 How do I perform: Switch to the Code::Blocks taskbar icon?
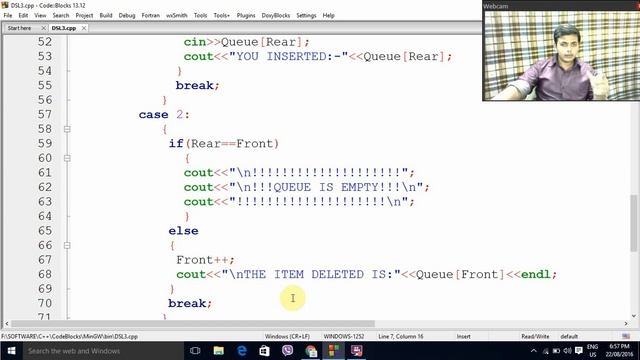point(333,351)
